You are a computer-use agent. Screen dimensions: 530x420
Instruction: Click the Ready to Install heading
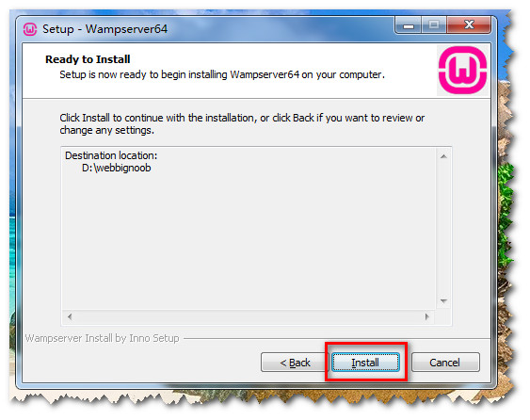[88, 59]
